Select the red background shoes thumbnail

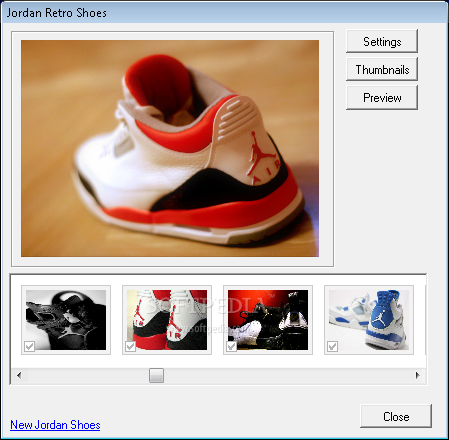(x=268, y=320)
